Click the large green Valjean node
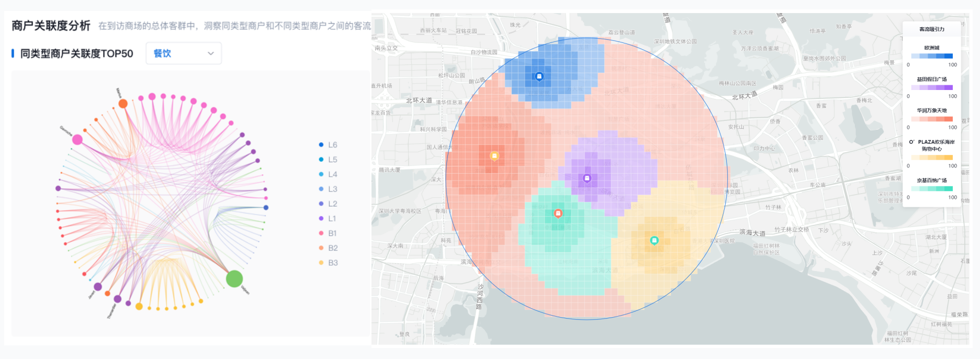Screen dimensions: 980x359 234,278
